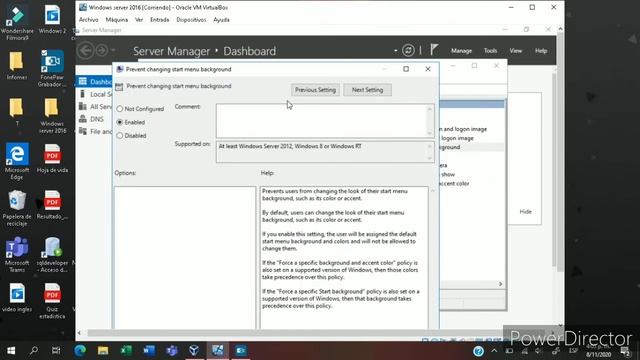Screen dimensions: 640x360
Task: Click the right scroll arrow in policy list
Action: [x=500, y=284]
